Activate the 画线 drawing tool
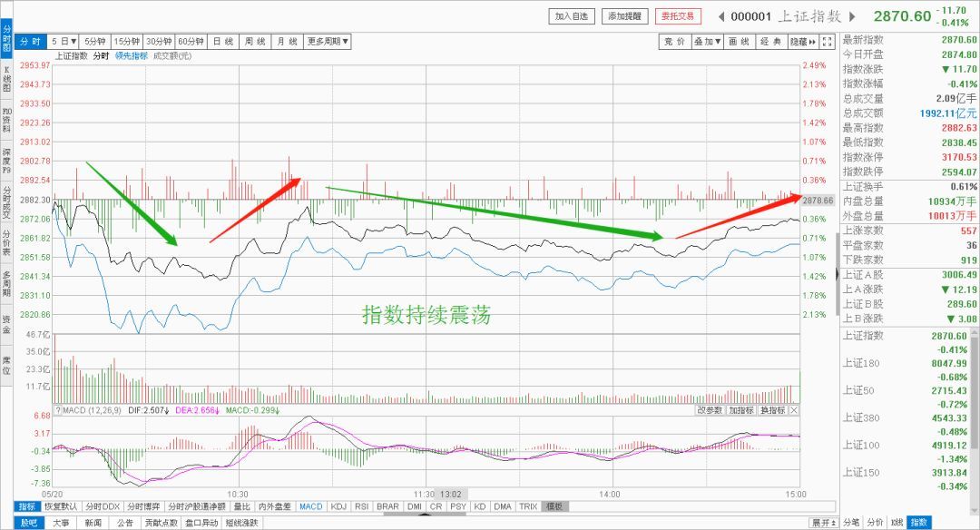Image resolution: width=980 pixels, height=530 pixels. tap(739, 42)
